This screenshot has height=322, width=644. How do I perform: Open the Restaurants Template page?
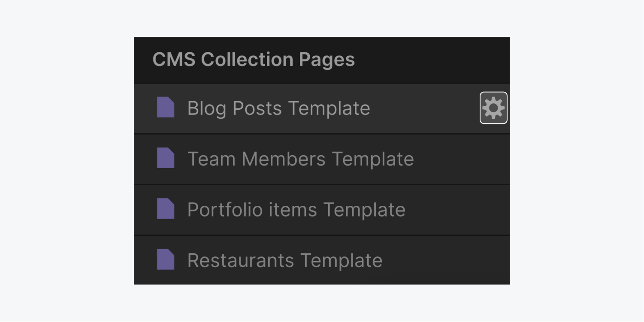(284, 260)
